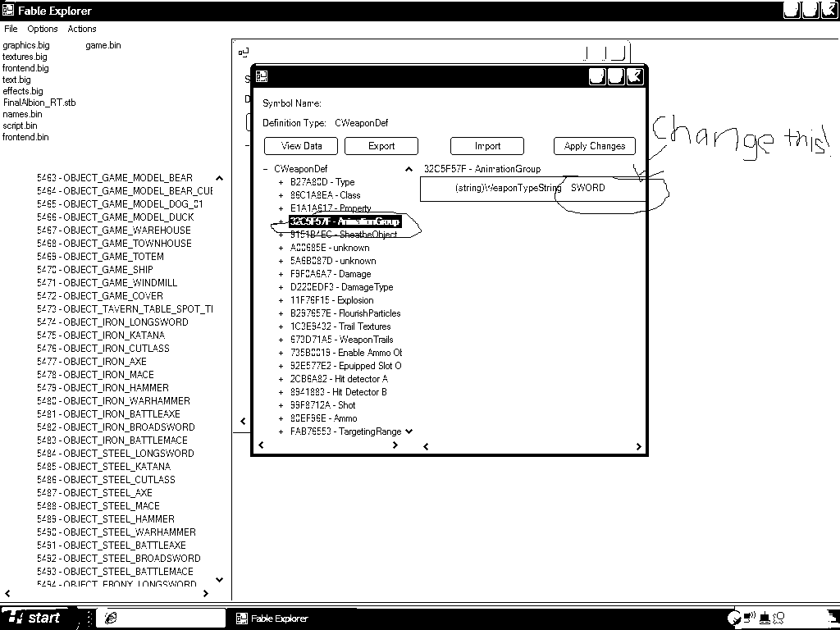840x630 pixels.
Task: Click the Fable Explorer title bar icon
Action: (x=8, y=11)
